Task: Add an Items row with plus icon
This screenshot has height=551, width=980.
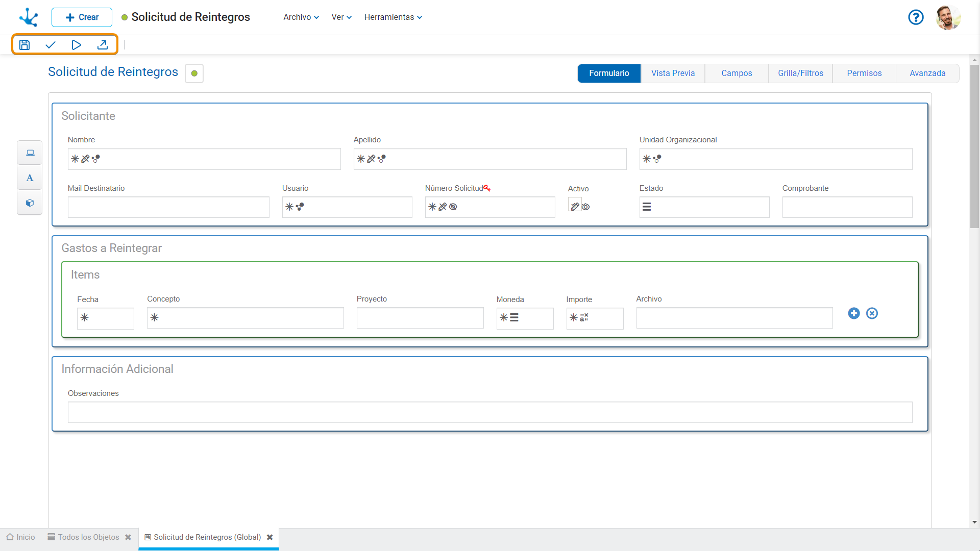Action: [854, 313]
